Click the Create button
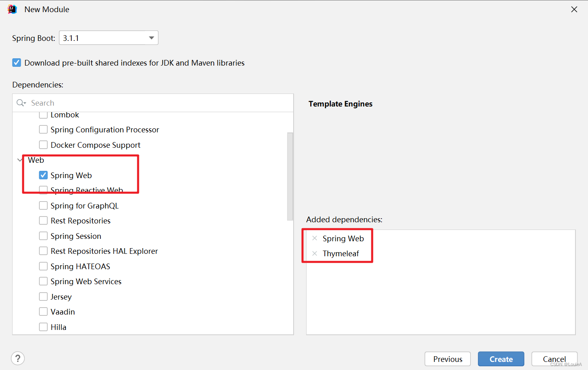This screenshot has height=370, width=588. (x=501, y=359)
